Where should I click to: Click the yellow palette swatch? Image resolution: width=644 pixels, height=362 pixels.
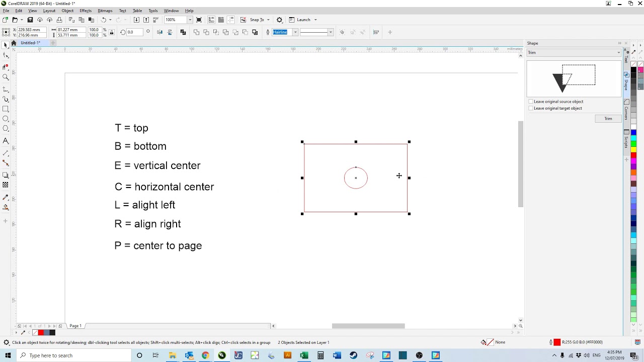tap(633, 149)
